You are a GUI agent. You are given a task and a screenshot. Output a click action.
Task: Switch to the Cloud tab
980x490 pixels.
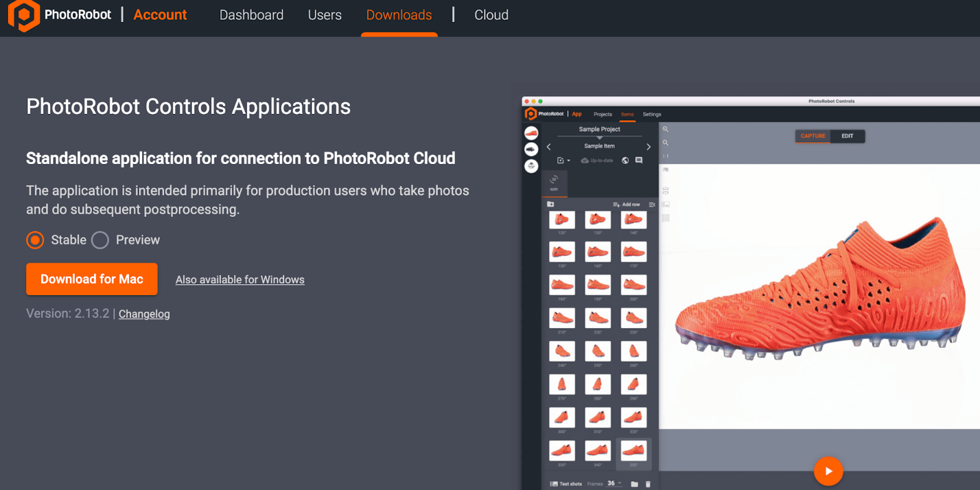(x=491, y=15)
